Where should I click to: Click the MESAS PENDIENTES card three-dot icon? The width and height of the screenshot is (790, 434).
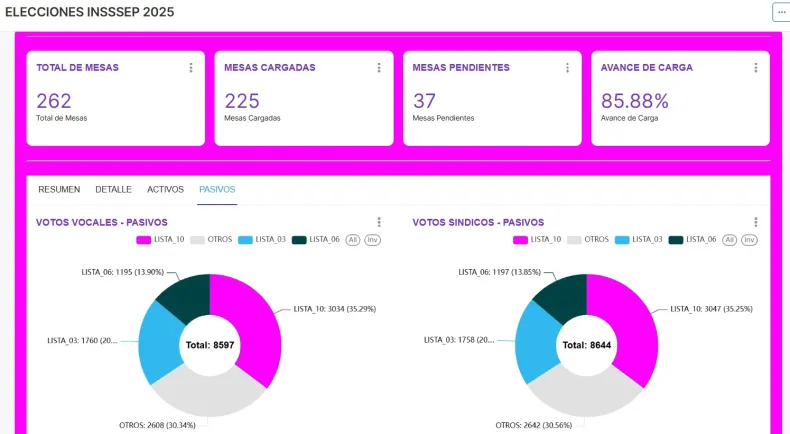567,68
